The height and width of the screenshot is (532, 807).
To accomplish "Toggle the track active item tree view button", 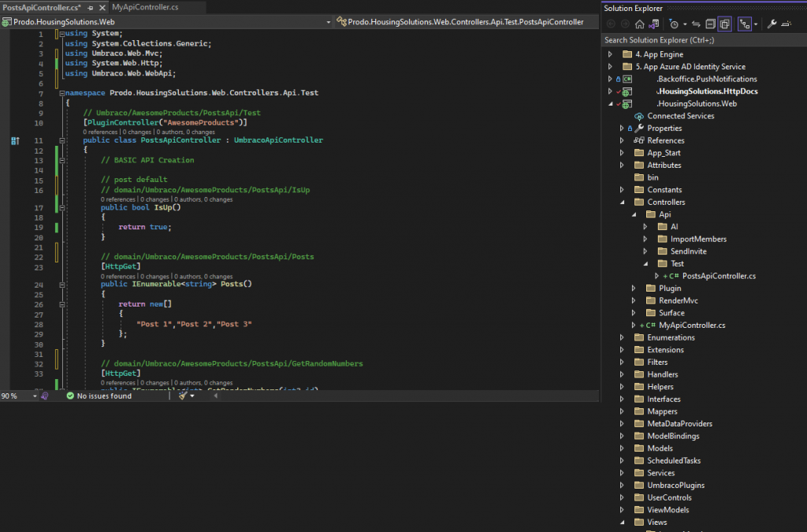I will (x=743, y=24).
